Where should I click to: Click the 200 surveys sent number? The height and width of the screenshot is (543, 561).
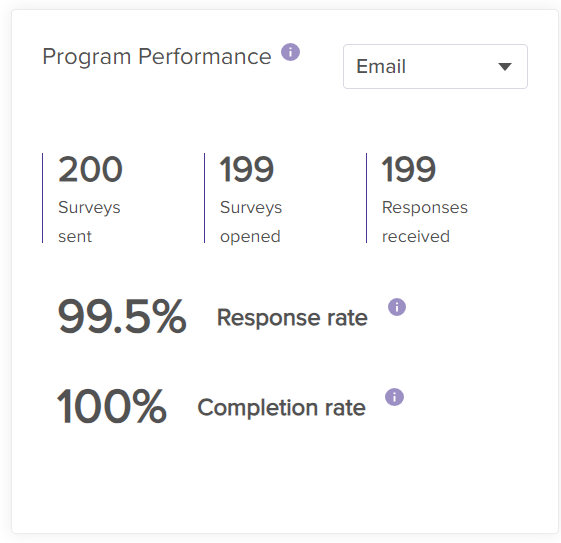tap(90, 170)
